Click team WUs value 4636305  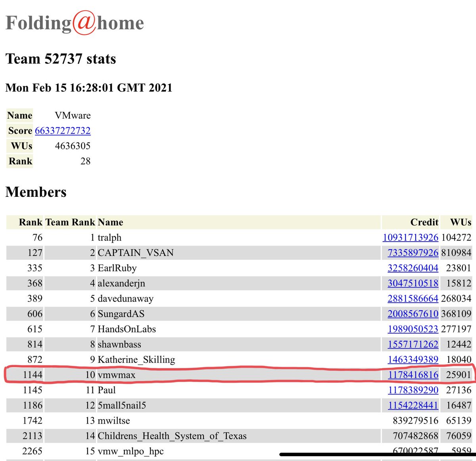coord(73,146)
